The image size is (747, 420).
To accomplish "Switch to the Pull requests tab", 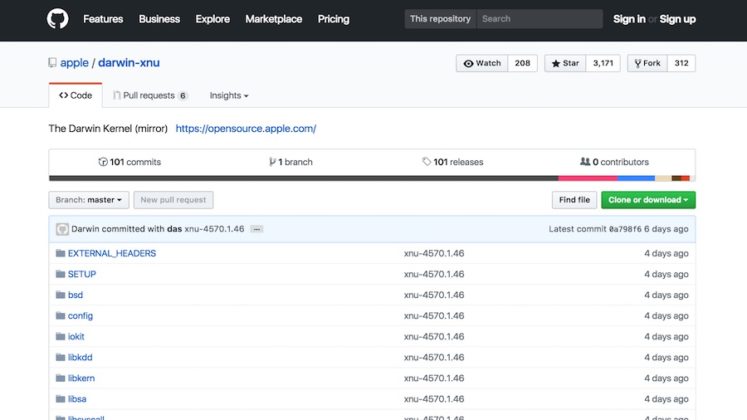I will (149, 96).
